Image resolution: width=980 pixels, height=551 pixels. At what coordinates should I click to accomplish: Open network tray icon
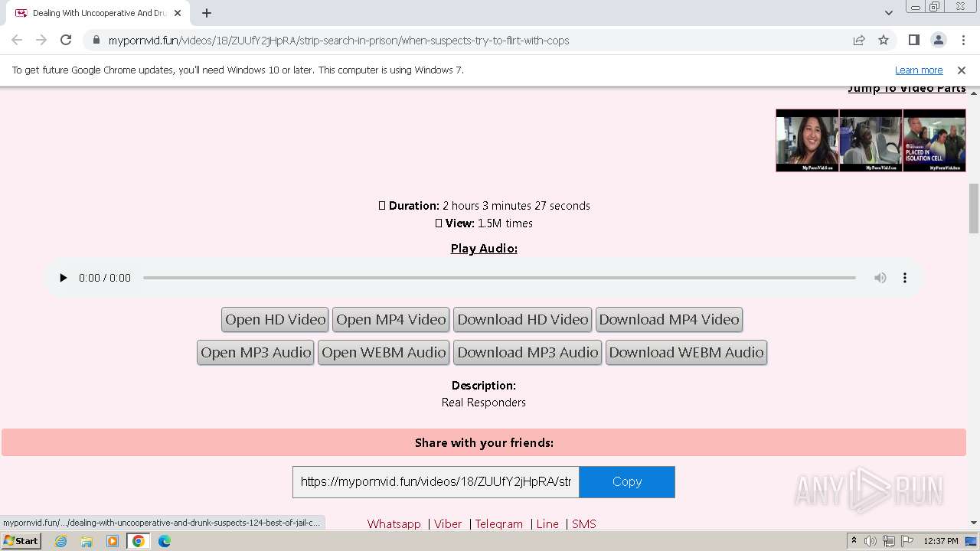[889, 541]
